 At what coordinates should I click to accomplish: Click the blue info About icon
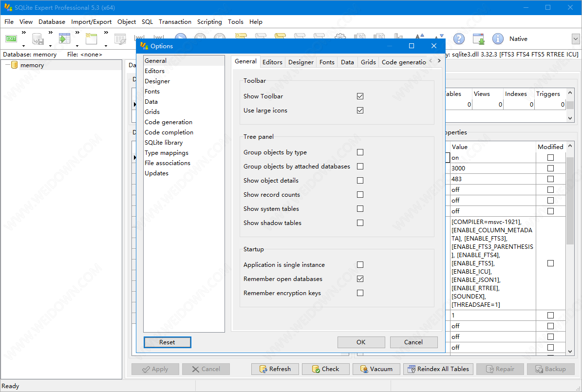tap(498, 38)
